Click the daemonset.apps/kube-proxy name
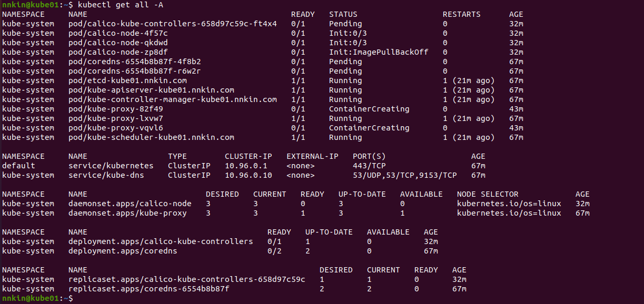The height and width of the screenshot is (304, 644). point(128,213)
